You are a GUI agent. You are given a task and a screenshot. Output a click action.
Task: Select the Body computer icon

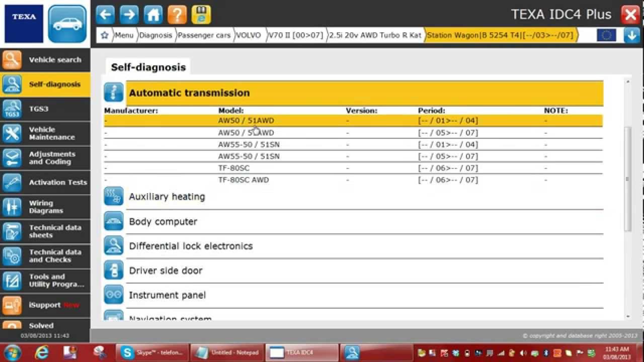coord(113,221)
